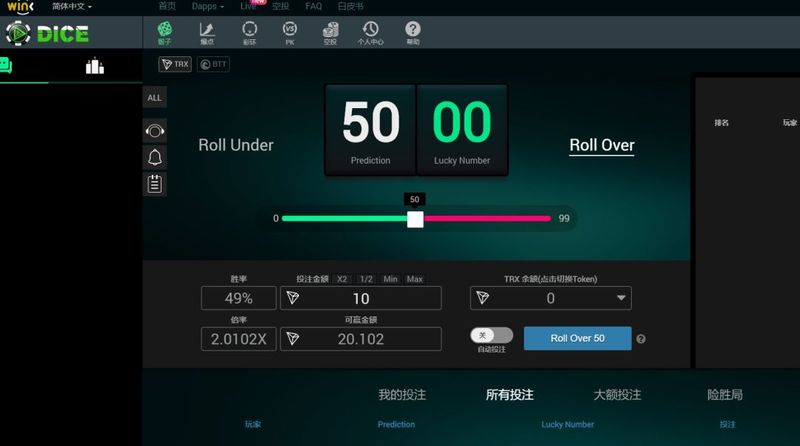
Task: Switch to 所有投注 tab
Action: pos(510,394)
